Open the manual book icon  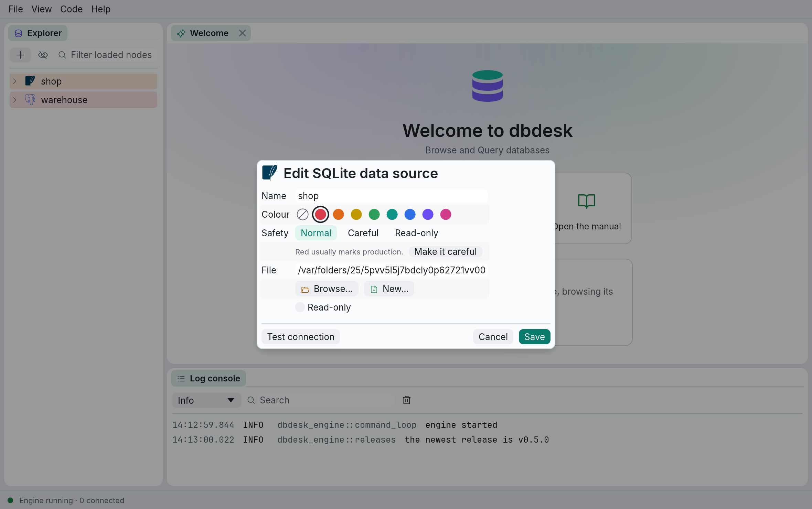pyautogui.click(x=587, y=201)
